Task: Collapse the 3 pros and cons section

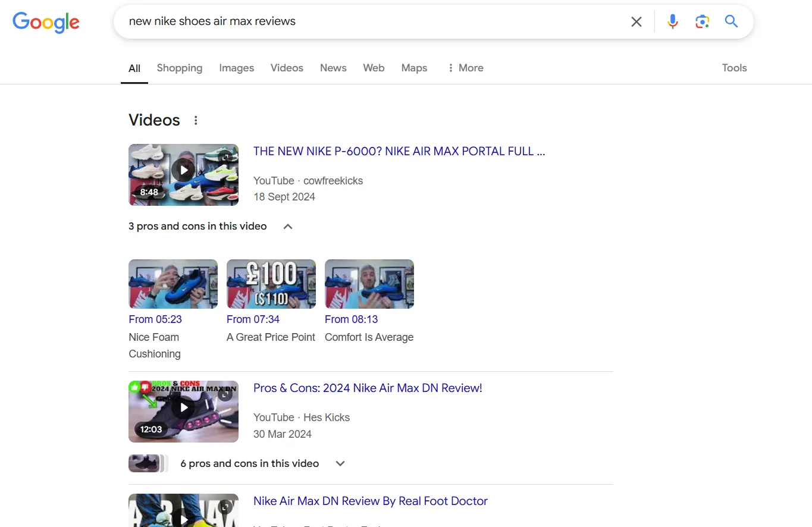Action: click(x=287, y=226)
